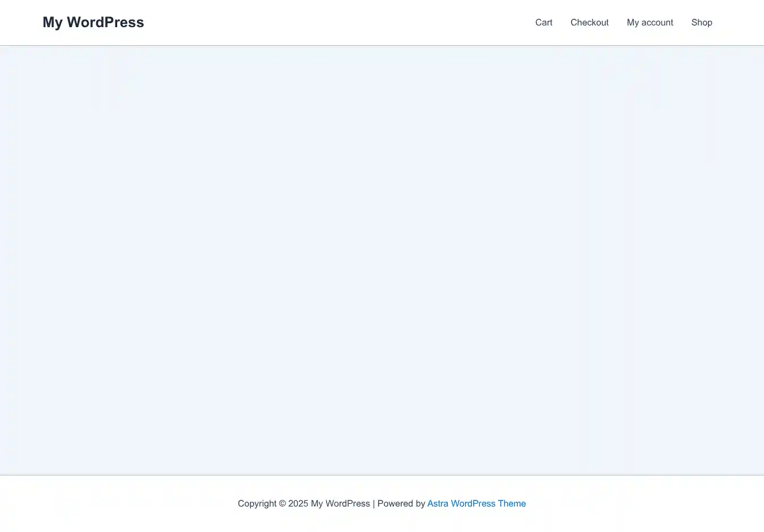Click the copyright © symbol in footer
This screenshot has height=532, width=764.
click(x=282, y=504)
